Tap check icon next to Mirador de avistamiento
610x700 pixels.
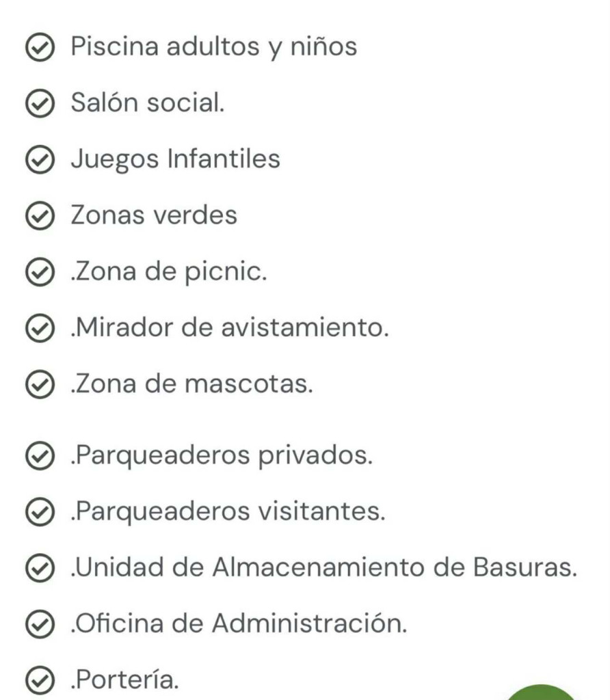pyautogui.click(x=40, y=329)
